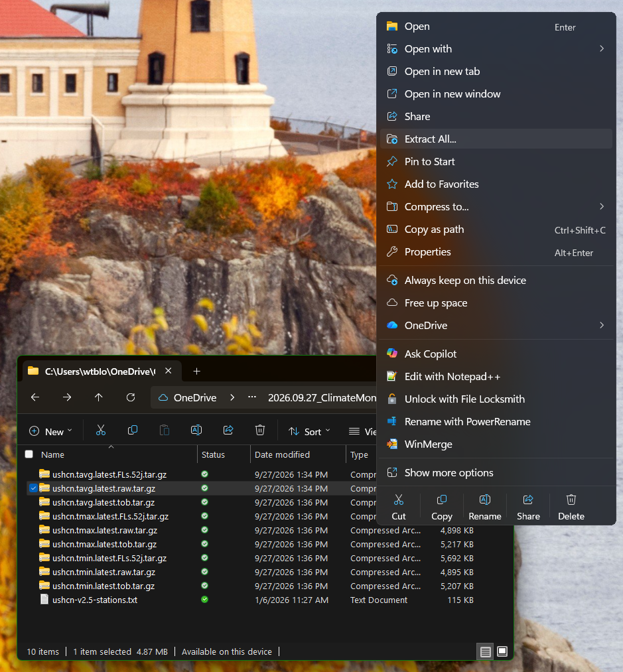Choose Extract All from context menu
Image resolution: width=623 pixels, height=672 pixels.
(x=496, y=139)
